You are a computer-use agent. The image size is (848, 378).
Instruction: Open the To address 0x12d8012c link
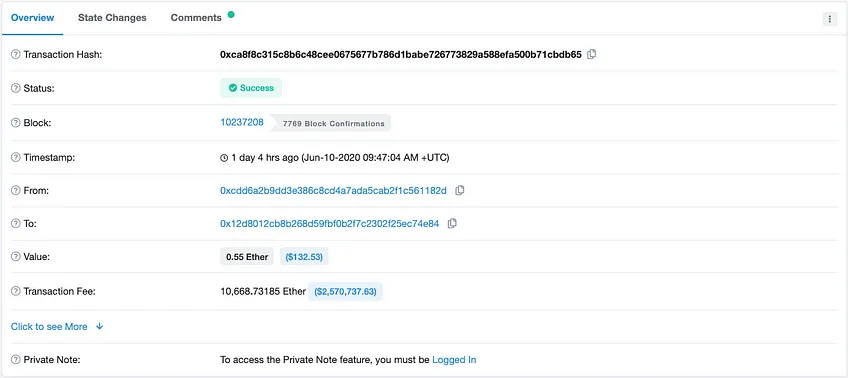click(329, 223)
